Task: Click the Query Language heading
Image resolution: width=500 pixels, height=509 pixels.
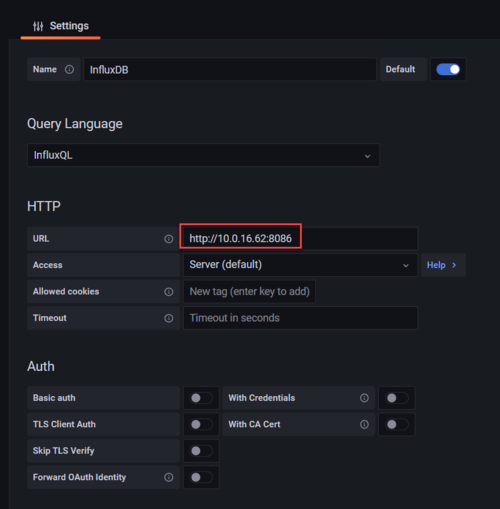Action: (75, 124)
